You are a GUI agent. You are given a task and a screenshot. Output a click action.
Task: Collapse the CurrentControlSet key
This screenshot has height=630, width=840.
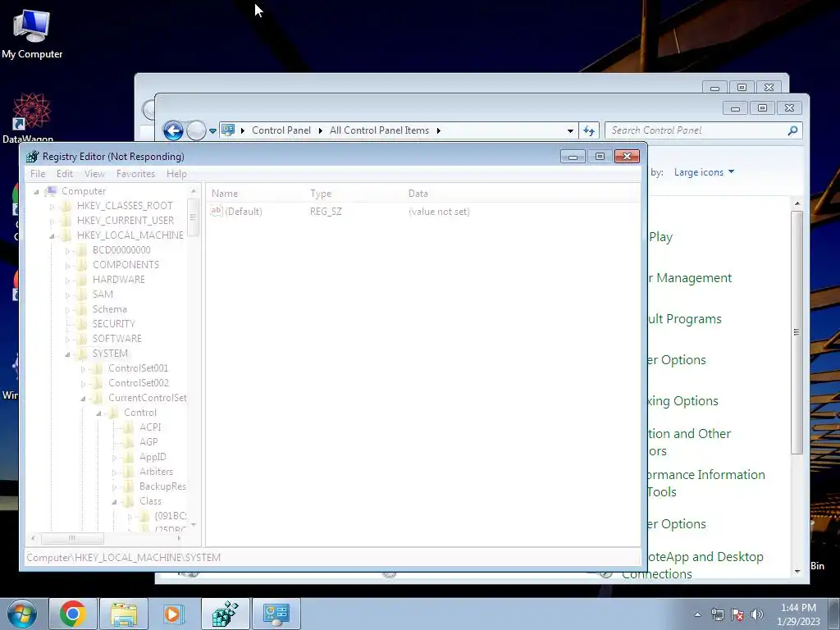(x=83, y=399)
